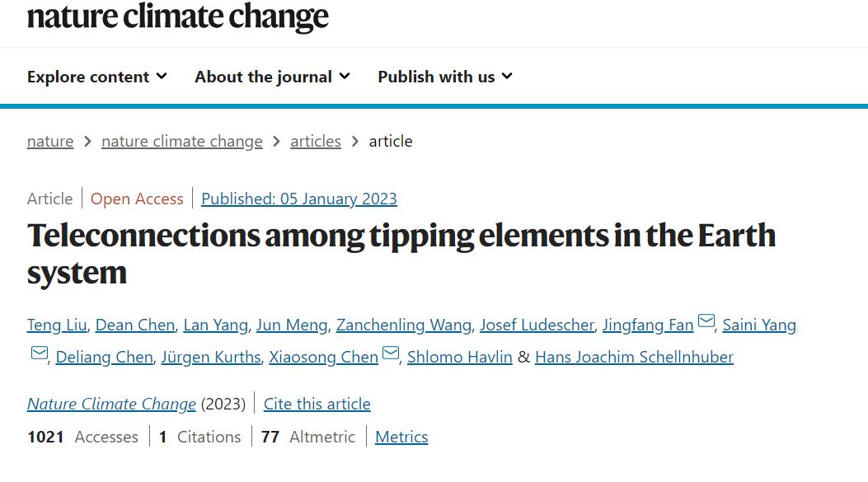The image size is (868, 482).
Task: Click author Zanchenling Wang's name
Action: click(404, 325)
